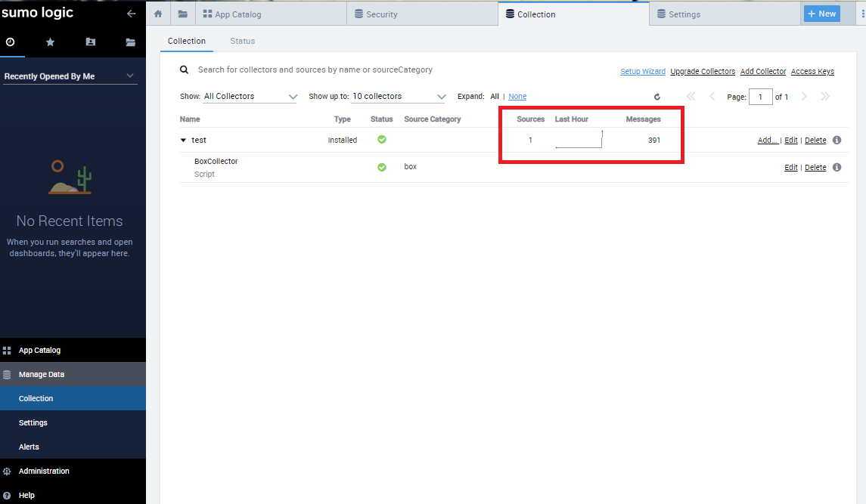Focus the collectors search field

pyautogui.click(x=315, y=70)
